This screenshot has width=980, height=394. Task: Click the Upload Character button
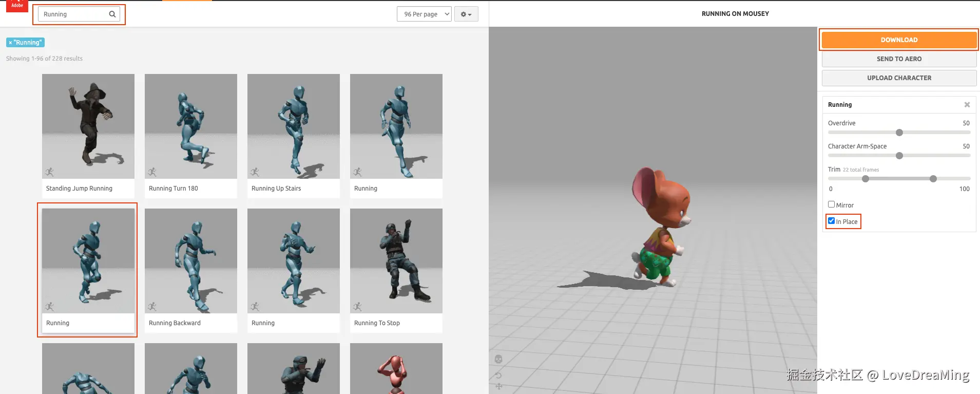pyautogui.click(x=899, y=78)
